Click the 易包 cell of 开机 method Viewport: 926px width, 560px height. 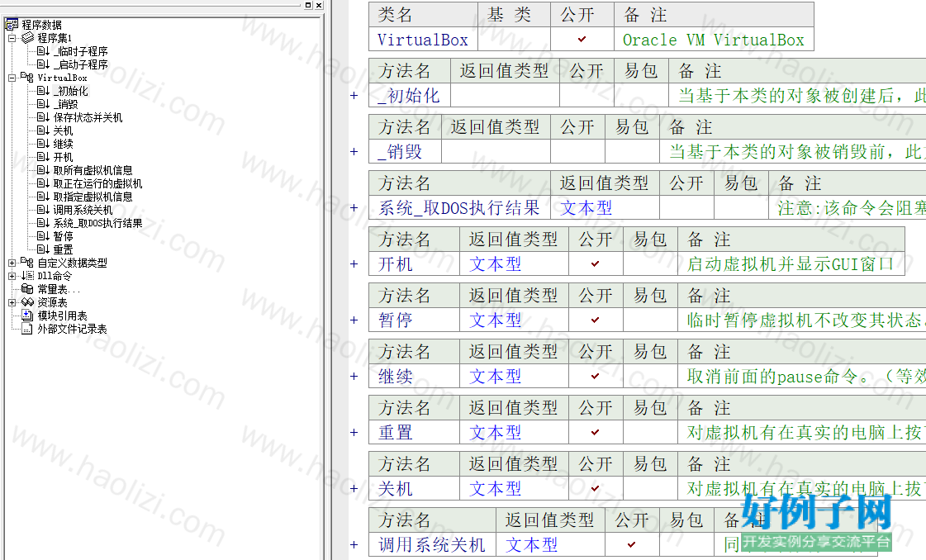coord(650,264)
